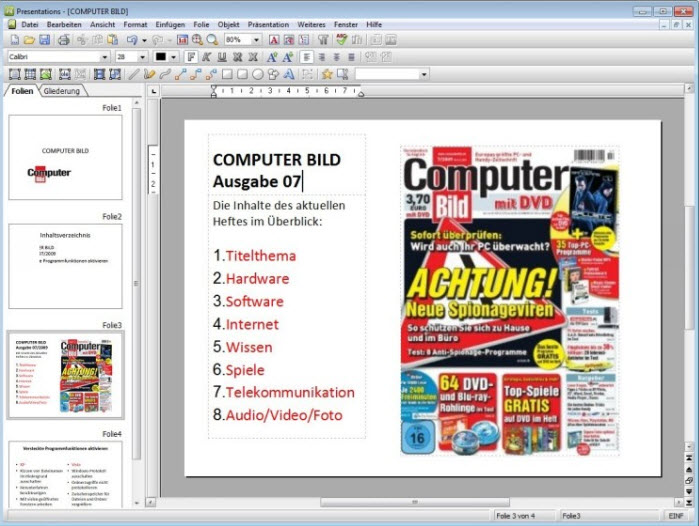Toggle underline formatting (U button)

tap(222, 57)
